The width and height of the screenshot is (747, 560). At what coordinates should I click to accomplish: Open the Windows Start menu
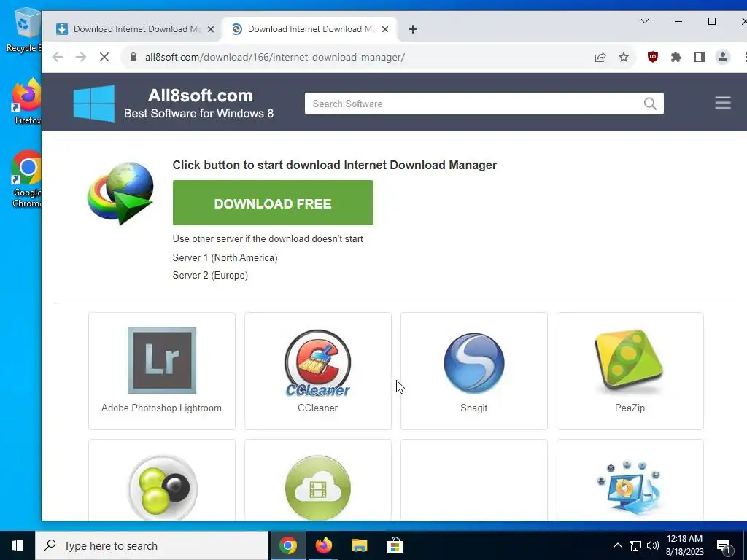coord(18,545)
